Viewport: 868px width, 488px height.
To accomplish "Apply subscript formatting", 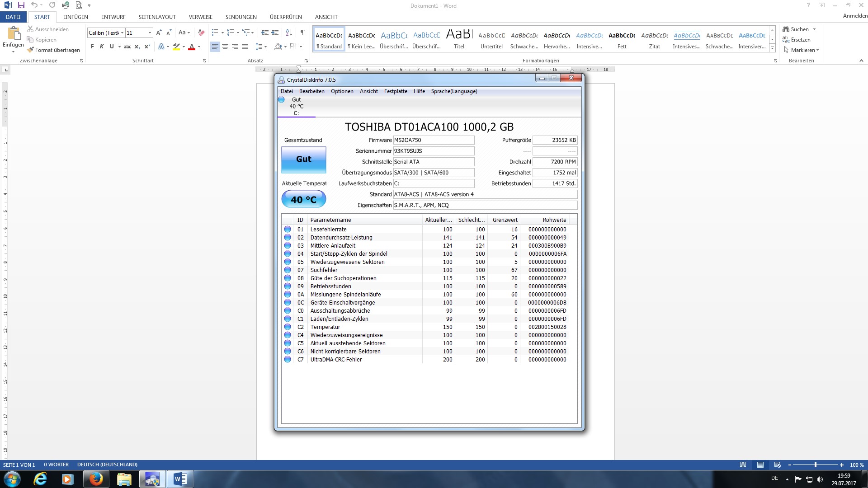I will click(137, 47).
